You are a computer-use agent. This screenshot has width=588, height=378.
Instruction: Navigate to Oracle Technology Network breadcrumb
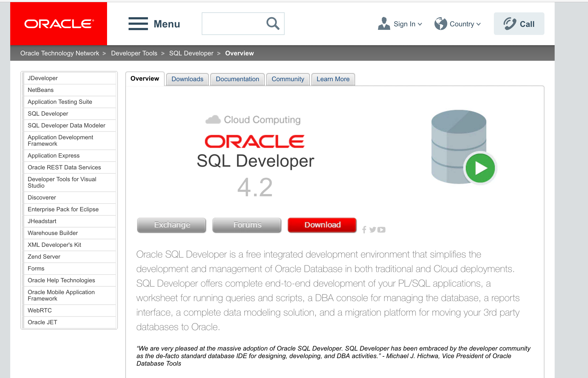coord(60,53)
